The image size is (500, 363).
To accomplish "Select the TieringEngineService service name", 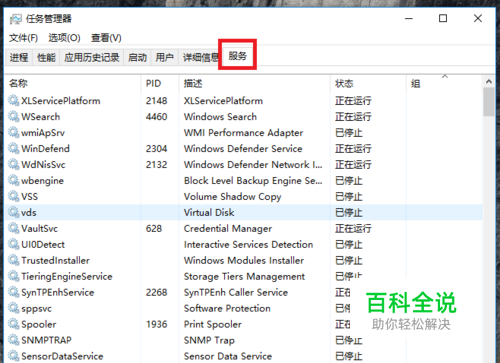I will coord(67,277).
